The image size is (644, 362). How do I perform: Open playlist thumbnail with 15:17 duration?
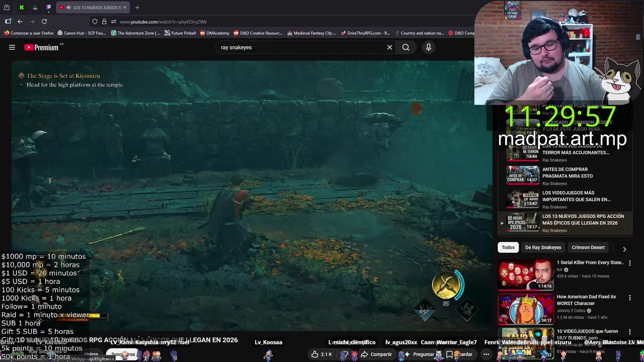point(522,222)
